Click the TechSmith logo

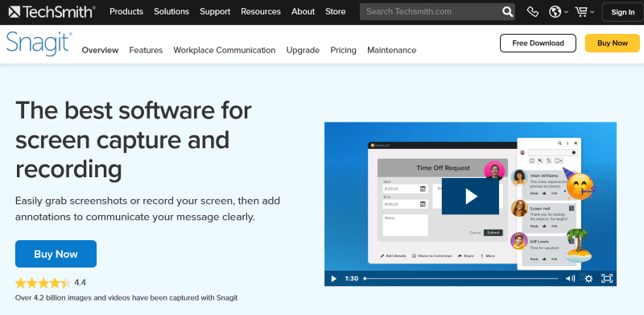pyautogui.click(x=52, y=11)
